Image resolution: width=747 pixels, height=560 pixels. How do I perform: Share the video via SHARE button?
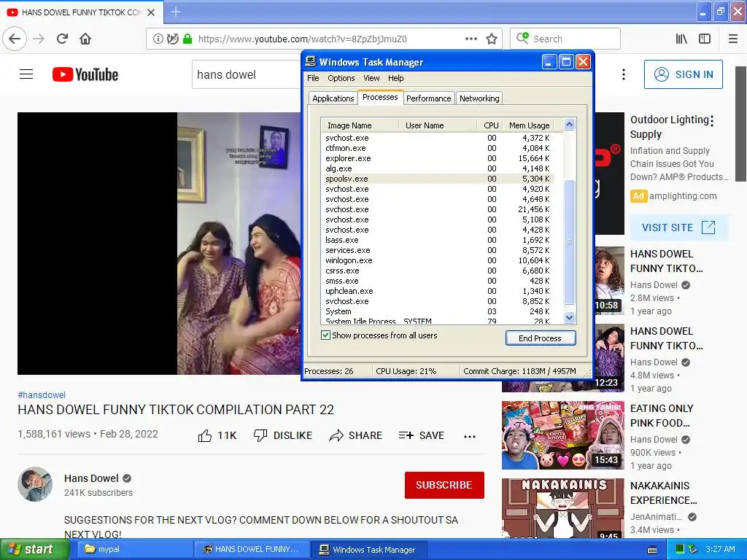tap(356, 435)
